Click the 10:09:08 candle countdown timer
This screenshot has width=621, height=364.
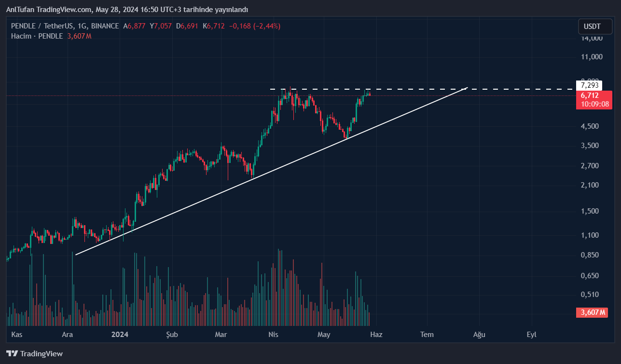coord(594,104)
